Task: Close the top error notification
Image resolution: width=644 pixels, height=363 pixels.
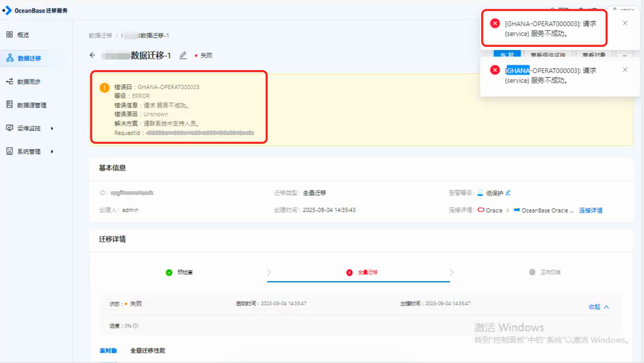Action: click(625, 23)
